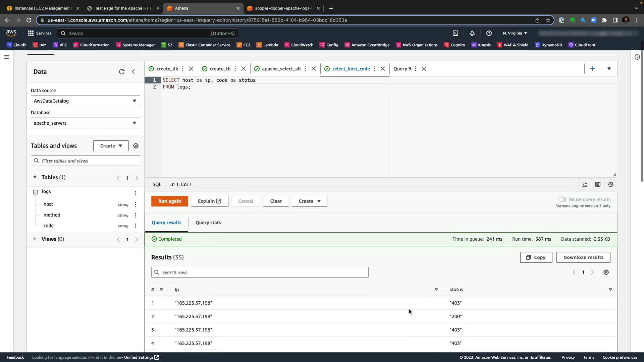Sort results by status column

pyautogui.click(x=610, y=290)
